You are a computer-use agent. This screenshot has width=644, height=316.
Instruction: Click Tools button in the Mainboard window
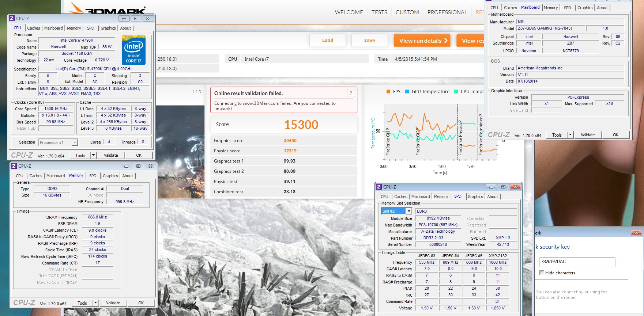[x=557, y=135]
